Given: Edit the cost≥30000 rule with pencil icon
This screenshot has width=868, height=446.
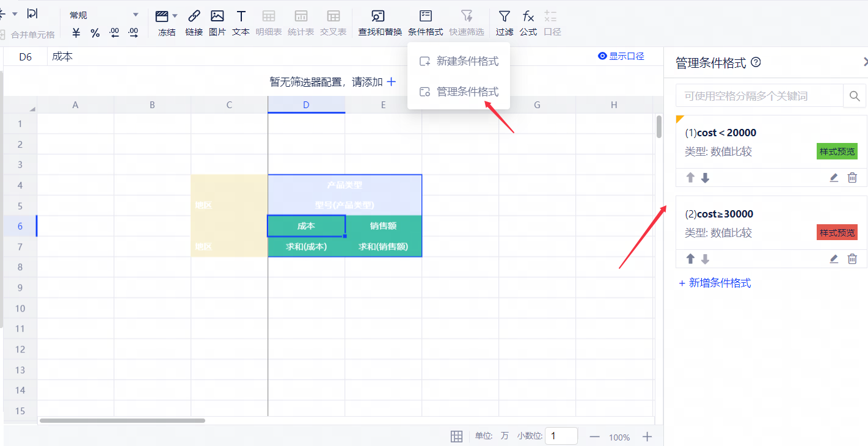Looking at the screenshot, I should tap(834, 259).
